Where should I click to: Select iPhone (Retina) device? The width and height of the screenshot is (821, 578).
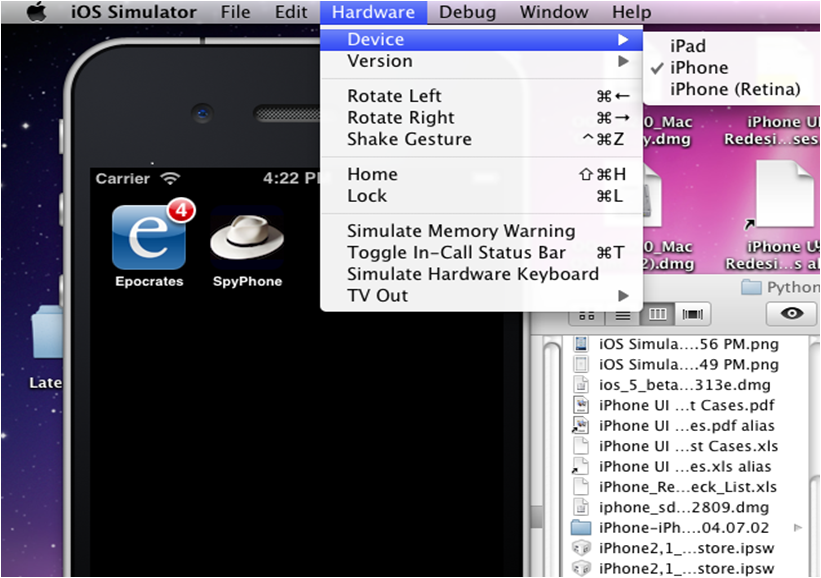coord(735,89)
